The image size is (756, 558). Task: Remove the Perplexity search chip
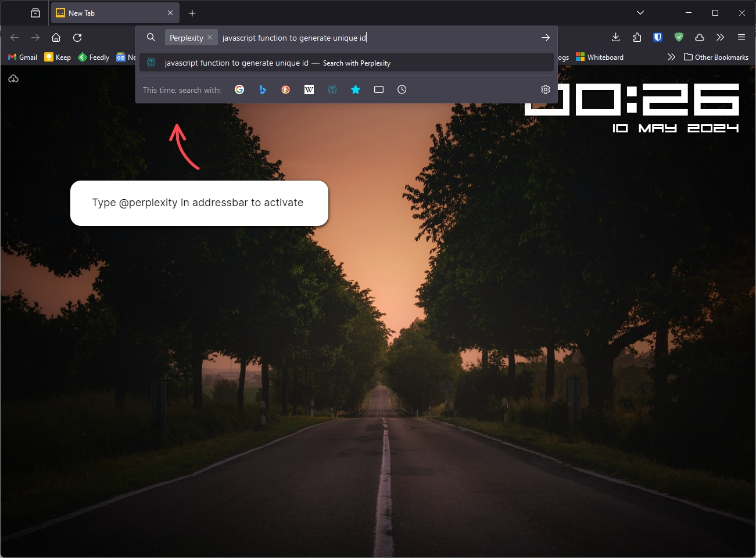(x=210, y=38)
